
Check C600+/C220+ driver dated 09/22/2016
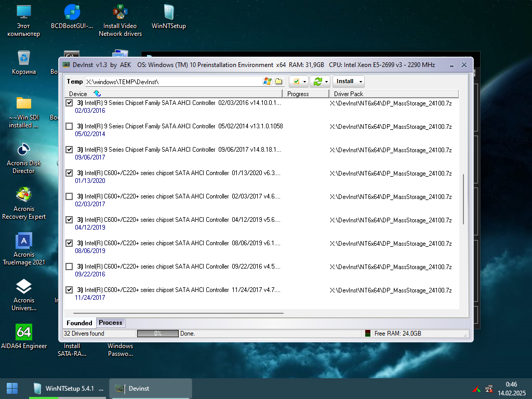coord(69,267)
